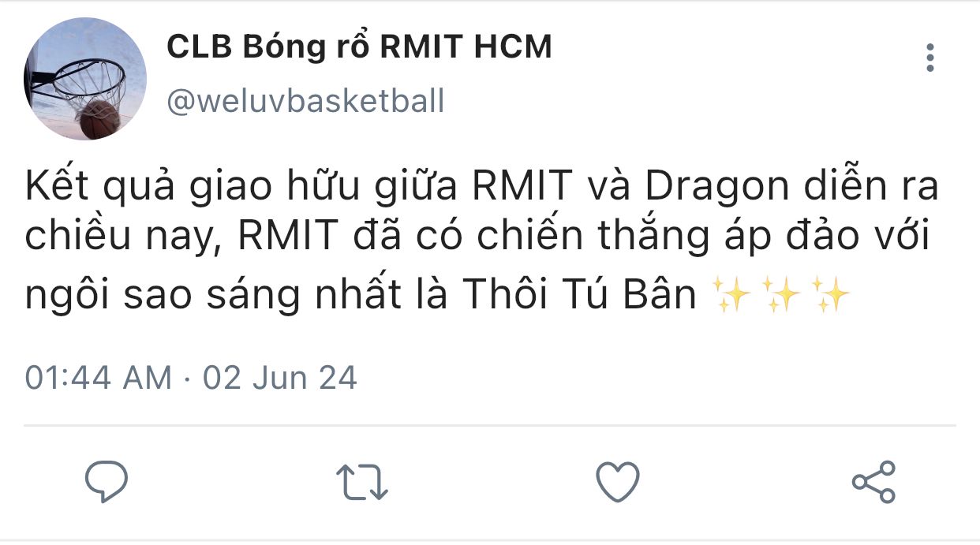Select the first sparkle emoji
The width and height of the screenshot is (980, 545).
[730, 295]
